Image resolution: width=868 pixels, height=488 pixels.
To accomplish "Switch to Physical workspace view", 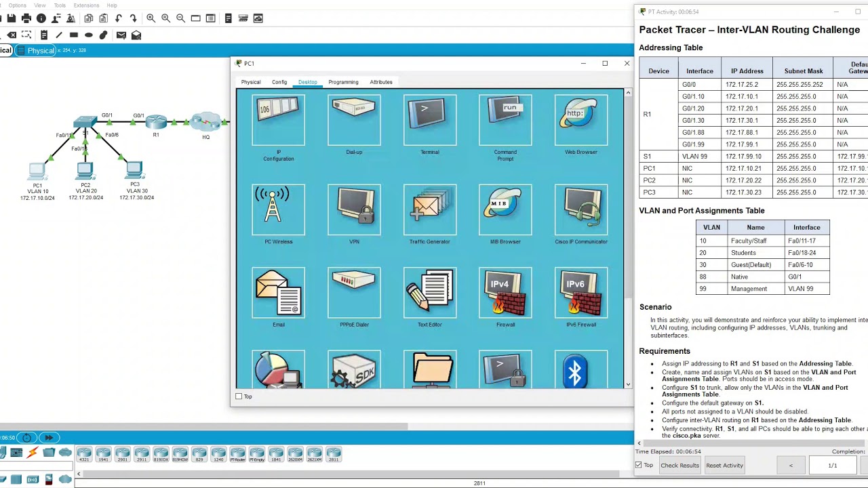I will tap(37, 50).
